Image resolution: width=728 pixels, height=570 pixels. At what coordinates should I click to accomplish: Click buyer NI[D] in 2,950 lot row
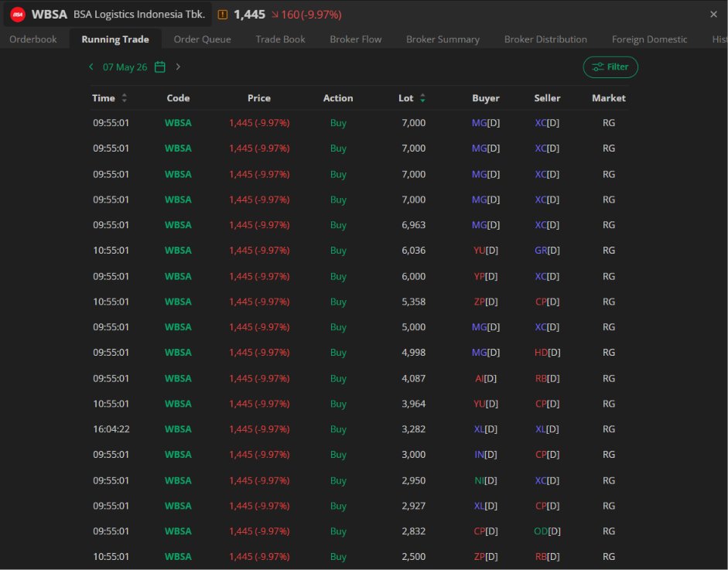pos(486,480)
